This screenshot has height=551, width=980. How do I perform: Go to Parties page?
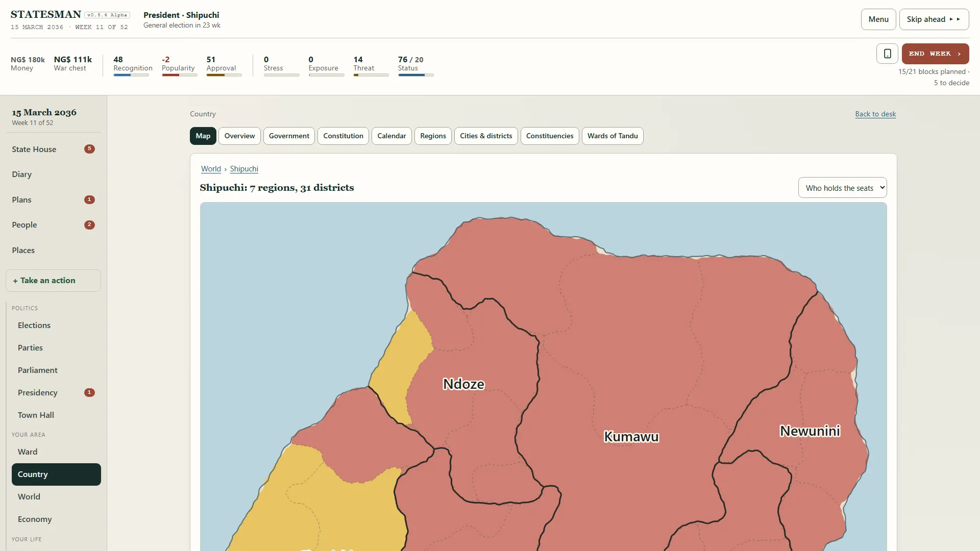pos(56,348)
